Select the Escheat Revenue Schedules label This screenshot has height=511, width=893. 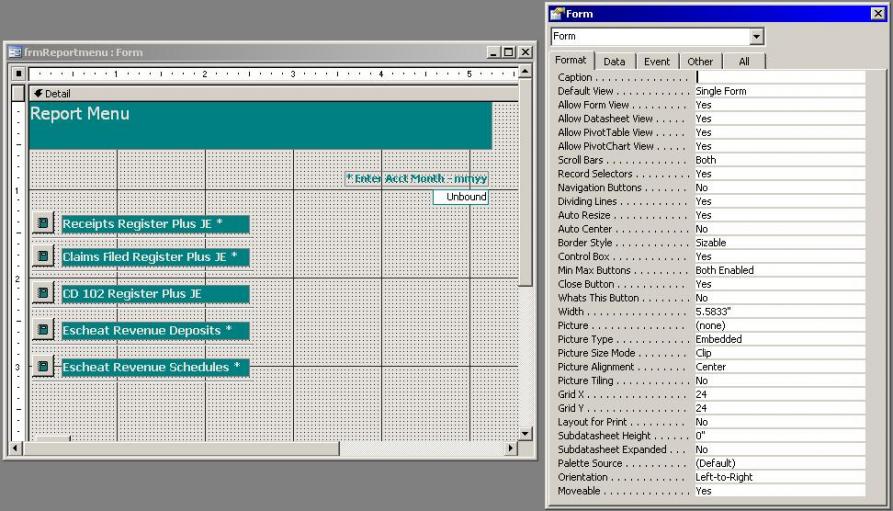pos(155,367)
